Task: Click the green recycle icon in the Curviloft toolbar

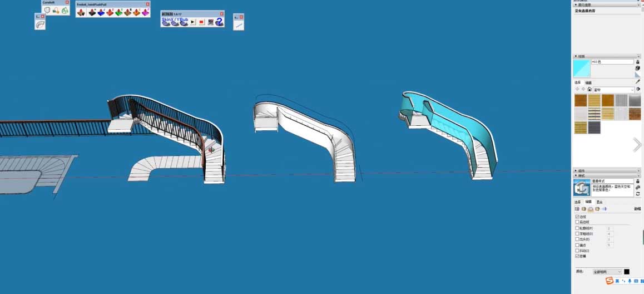Action: coord(65,11)
